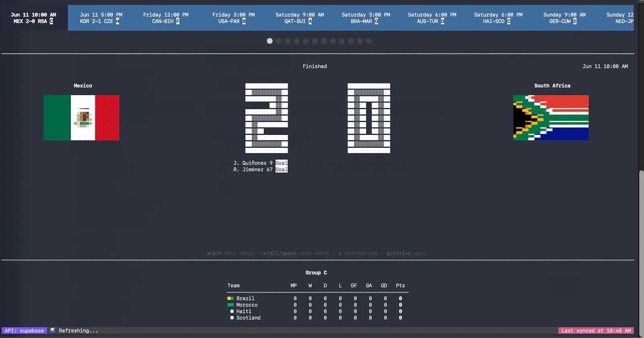Click the active first pagination dot

270,41
